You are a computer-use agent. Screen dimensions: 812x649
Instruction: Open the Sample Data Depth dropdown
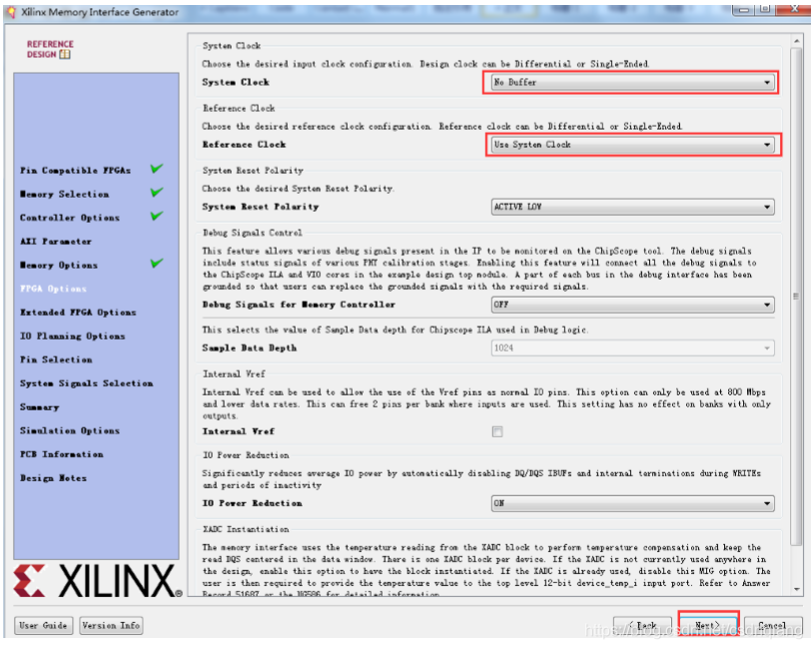tap(632, 348)
